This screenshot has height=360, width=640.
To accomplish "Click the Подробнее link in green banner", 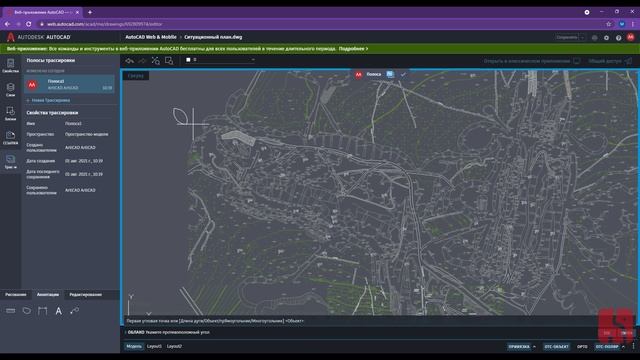I will 353,49.
